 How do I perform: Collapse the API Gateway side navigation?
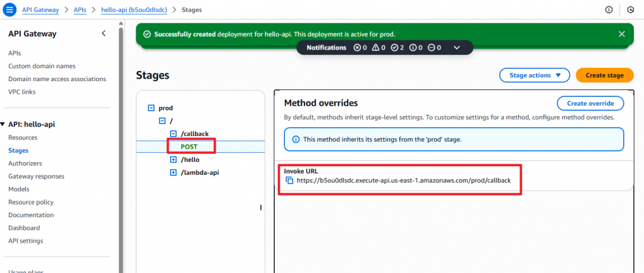point(104,33)
